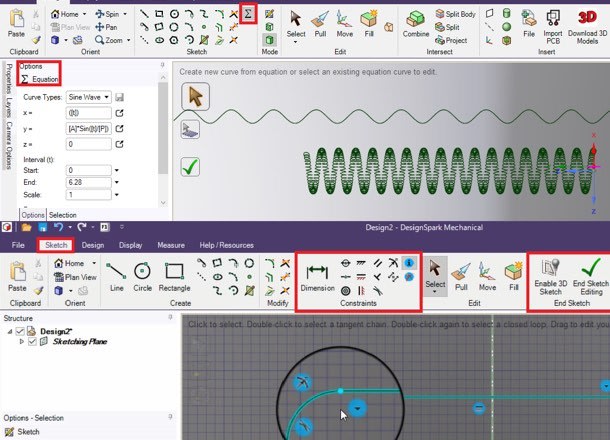The image size is (610, 440).
Task: Click the z= input field showing 0
Action: point(89,144)
